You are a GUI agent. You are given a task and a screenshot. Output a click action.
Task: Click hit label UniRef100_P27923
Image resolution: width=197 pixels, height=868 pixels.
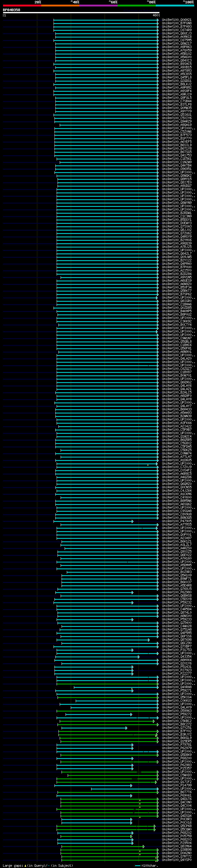tap(176, 670)
